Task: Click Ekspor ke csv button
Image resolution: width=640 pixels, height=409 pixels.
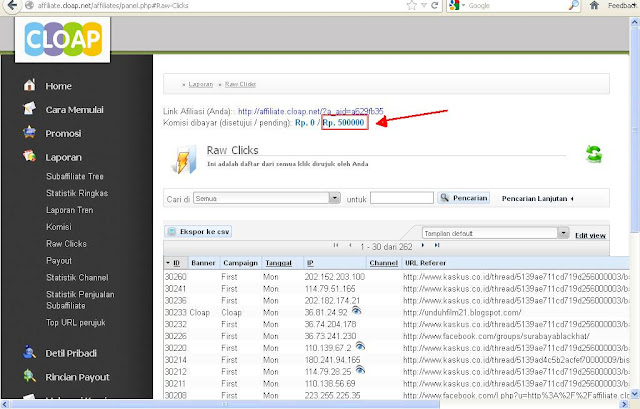Action: coord(198,231)
